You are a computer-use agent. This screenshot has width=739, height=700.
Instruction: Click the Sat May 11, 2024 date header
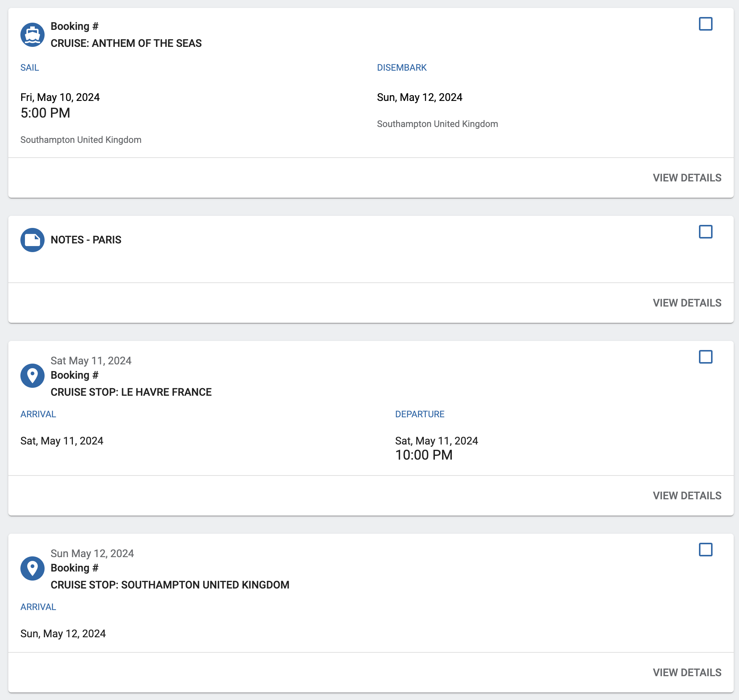click(91, 361)
